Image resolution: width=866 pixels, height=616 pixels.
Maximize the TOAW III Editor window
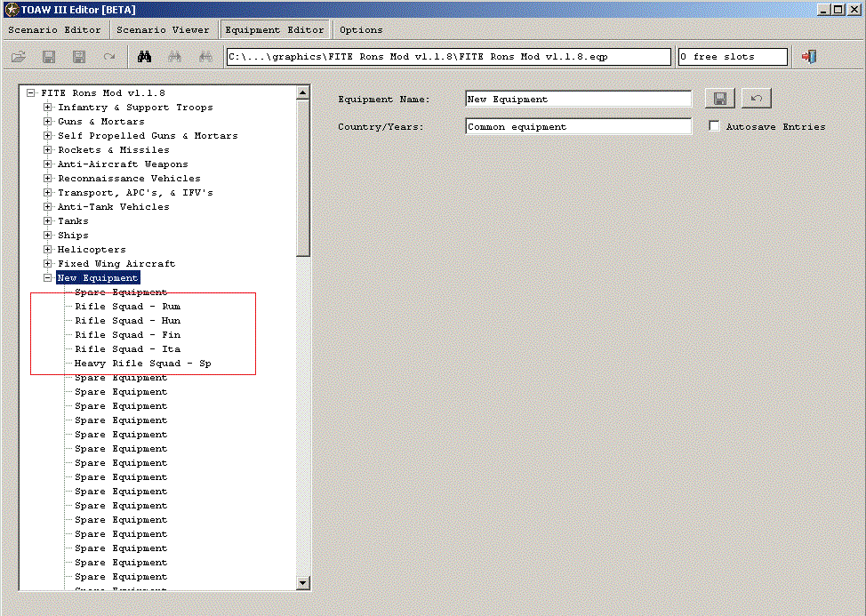(838, 10)
